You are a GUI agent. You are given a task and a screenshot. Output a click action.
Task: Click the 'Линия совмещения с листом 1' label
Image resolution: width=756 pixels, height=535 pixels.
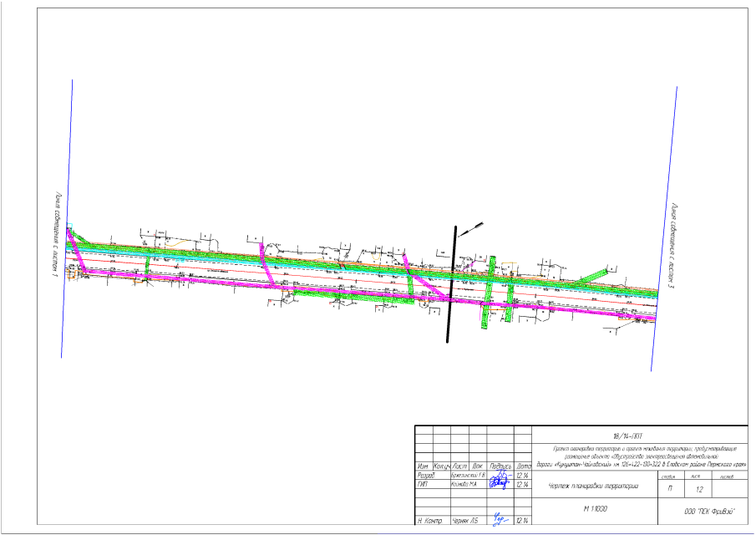tap(56, 235)
